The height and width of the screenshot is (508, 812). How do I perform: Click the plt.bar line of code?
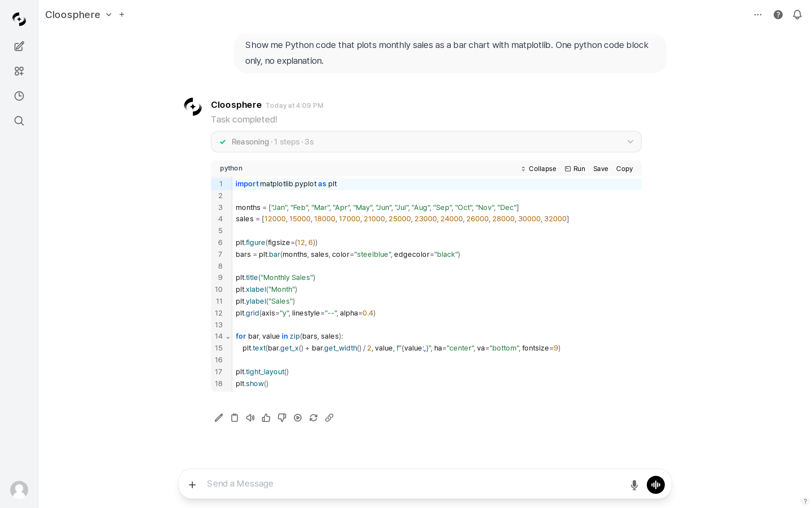pos(348,254)
